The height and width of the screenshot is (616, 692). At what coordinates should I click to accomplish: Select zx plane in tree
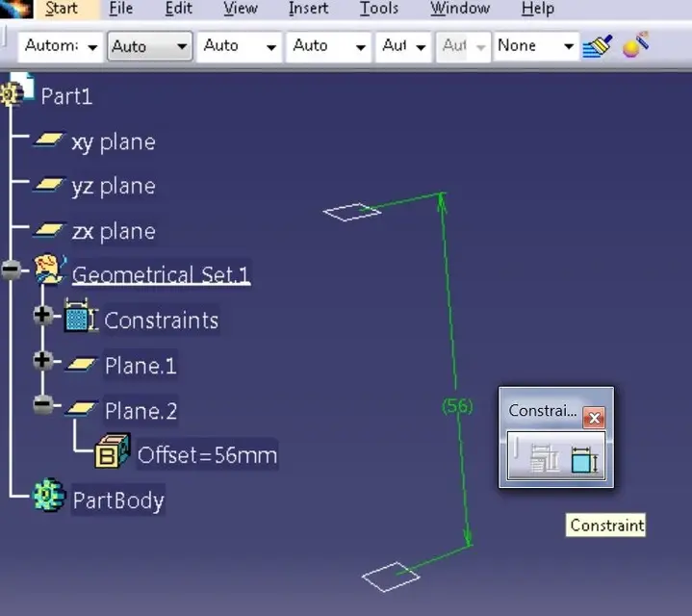tap(114, 232)
